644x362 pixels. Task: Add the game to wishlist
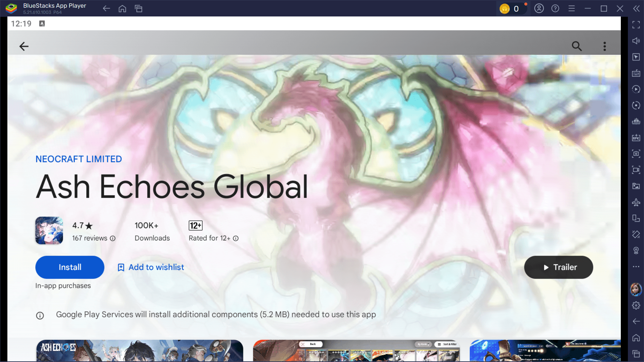151,267
